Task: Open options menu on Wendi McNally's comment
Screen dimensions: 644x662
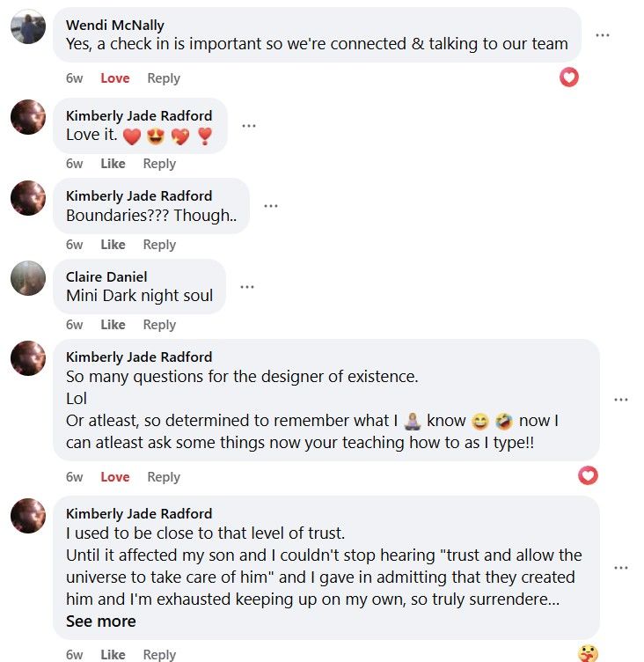Action: point(603,35)
